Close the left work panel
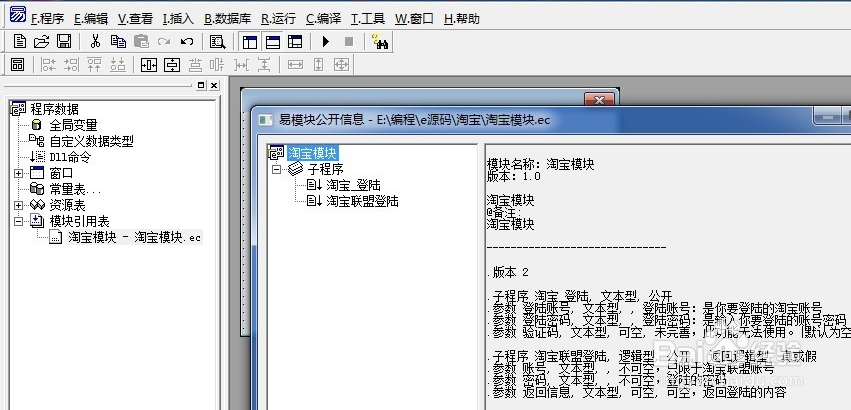 point(214,85)
